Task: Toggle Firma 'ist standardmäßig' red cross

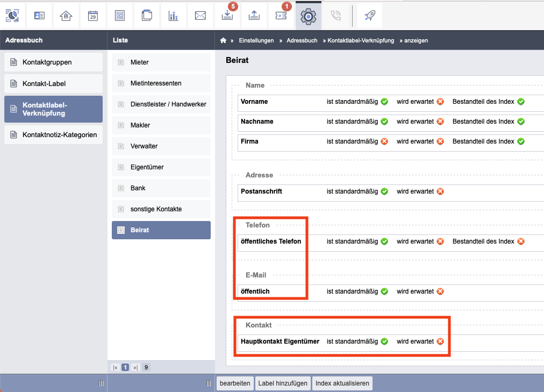Action: pyautogui.click(x=384, y=141)
